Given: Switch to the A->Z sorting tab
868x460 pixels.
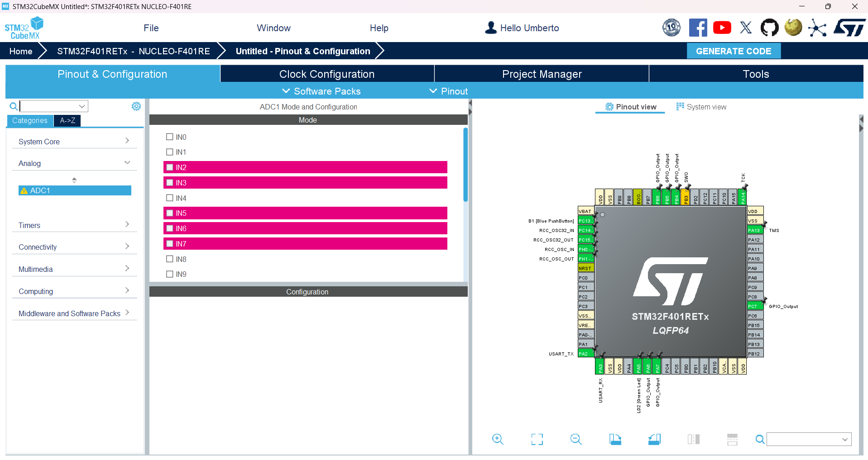Looking at the screenshot, I should point(67,121).
